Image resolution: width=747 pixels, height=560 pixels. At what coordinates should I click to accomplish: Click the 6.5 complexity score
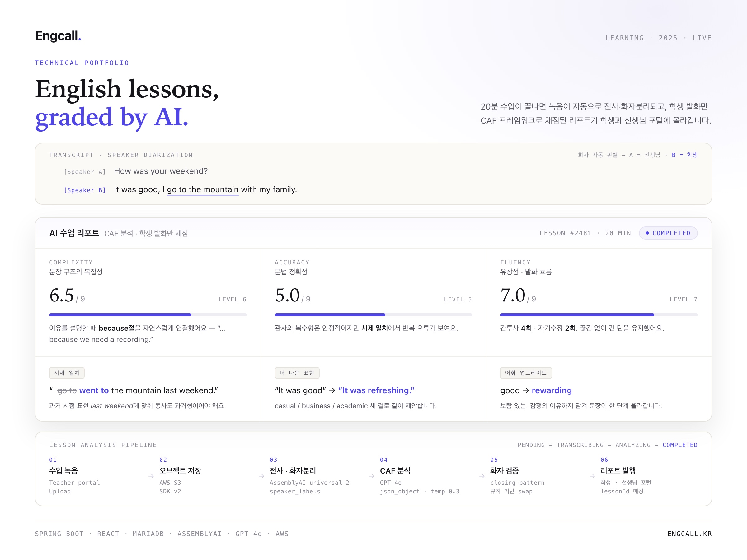[61, 295]
